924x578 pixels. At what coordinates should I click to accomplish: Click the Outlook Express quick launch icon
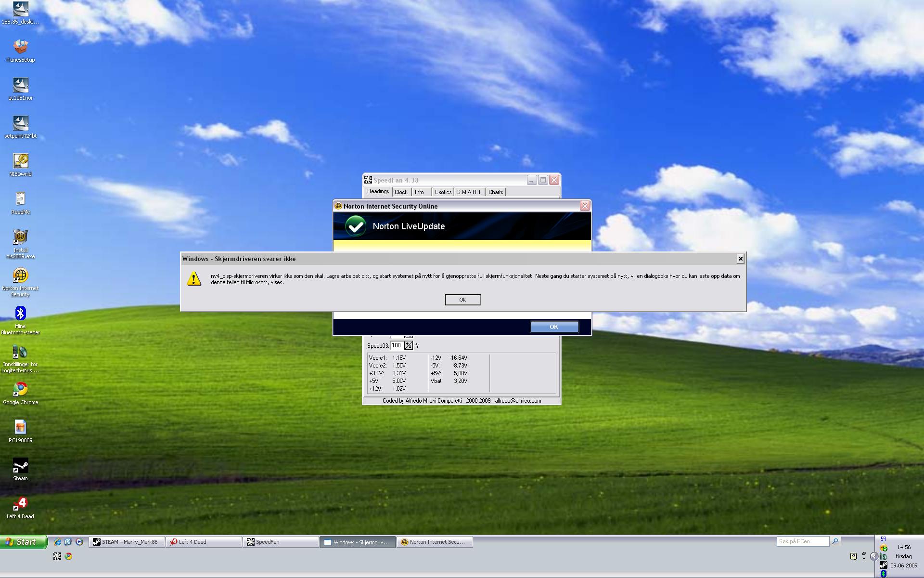pyautogui.click(x=68, y=542)
